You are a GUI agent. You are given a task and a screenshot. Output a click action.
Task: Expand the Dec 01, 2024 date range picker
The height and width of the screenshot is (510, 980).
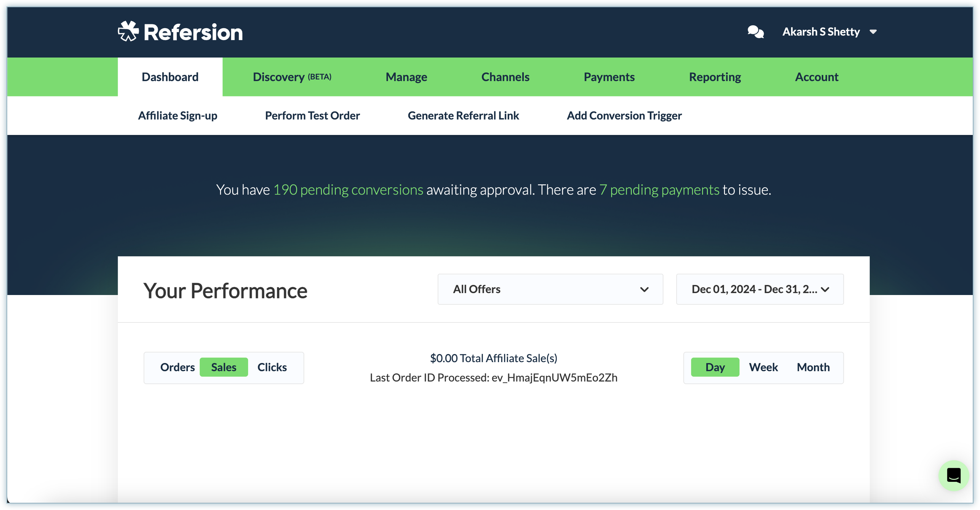(759, 289)
